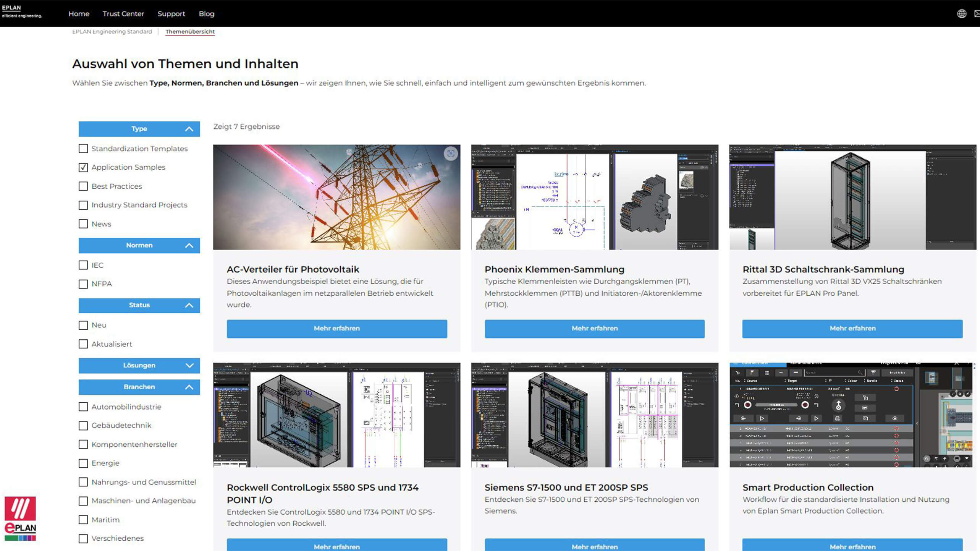Click the Phoenix Klemmen-Sammlung title
Screen dimensions: 980x551
[555, 269]
